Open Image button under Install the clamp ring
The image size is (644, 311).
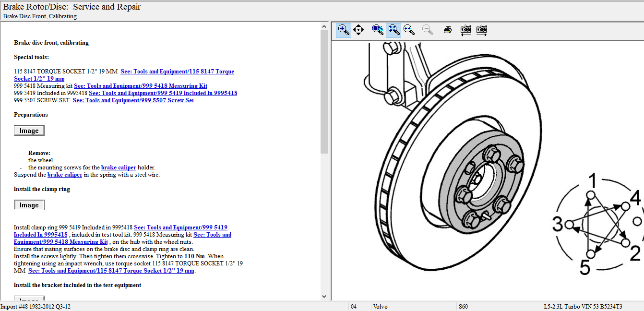pyautogui.click(x=29, y=205)
